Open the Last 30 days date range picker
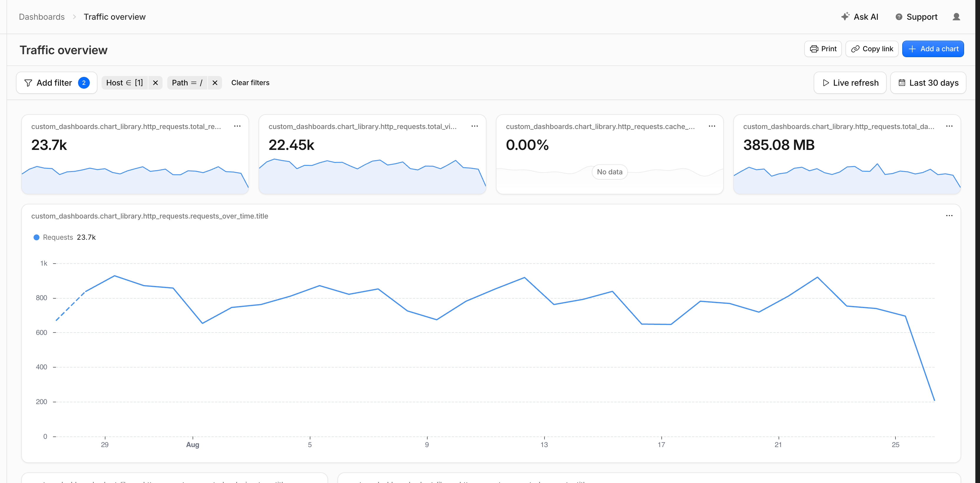Screen dimensions: 980x483 point(928,82)
